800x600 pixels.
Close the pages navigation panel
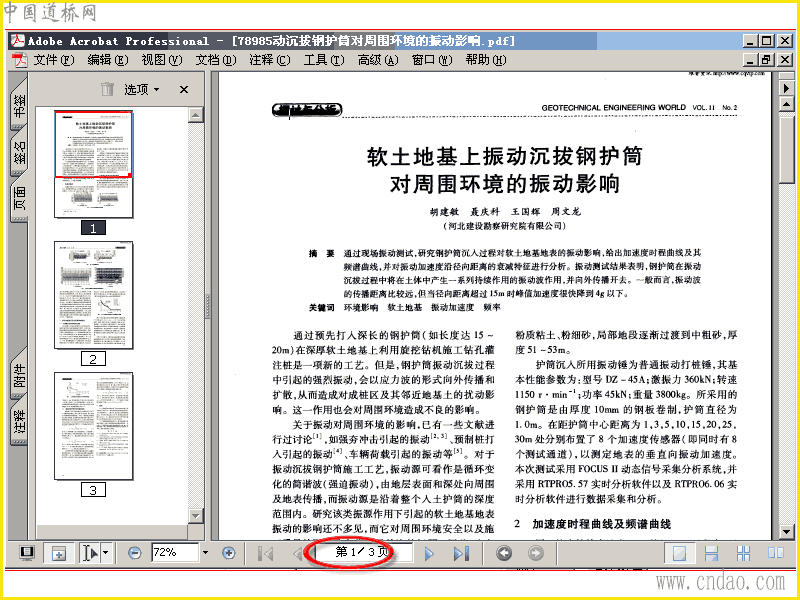(x=184, y=89)
